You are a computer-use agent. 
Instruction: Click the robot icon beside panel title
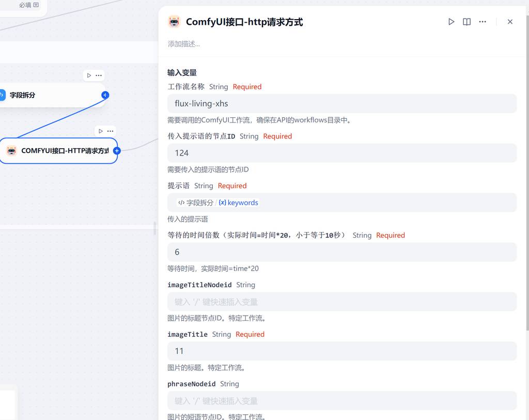click(x=174, y=22)
